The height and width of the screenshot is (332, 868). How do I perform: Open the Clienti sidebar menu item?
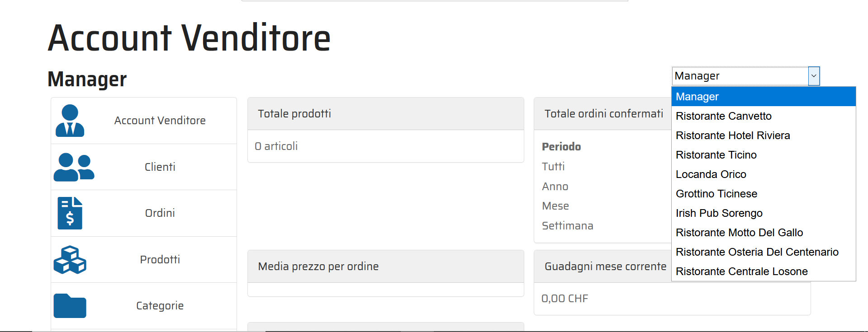click(x=160, y=167)
